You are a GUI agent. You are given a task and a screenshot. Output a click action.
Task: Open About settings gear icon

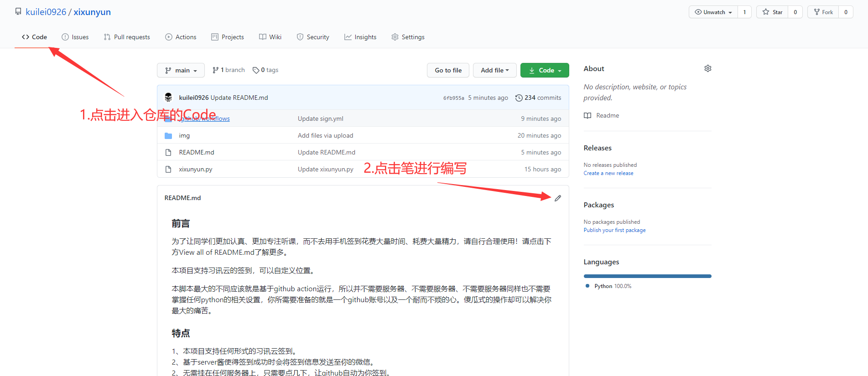[x=707, y=68]
